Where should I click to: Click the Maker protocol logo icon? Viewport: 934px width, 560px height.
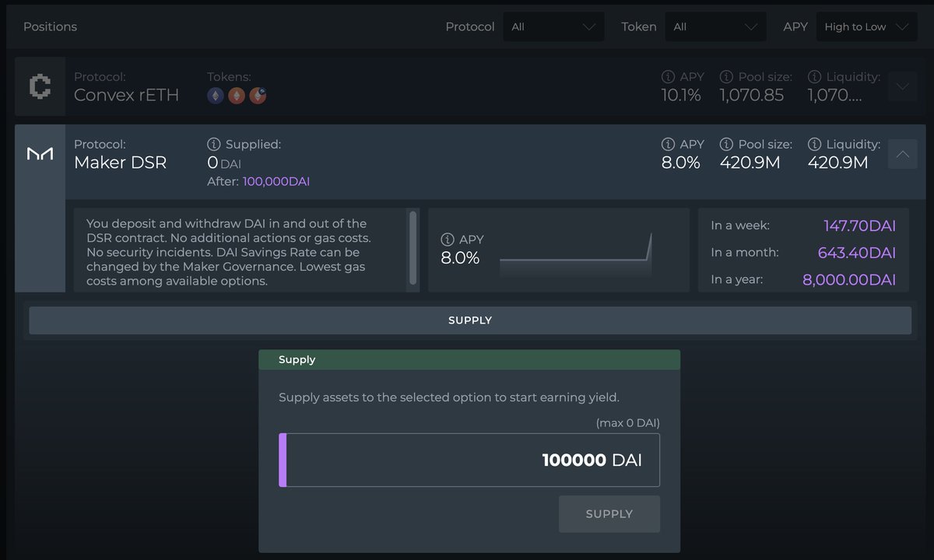pos(40,154)
